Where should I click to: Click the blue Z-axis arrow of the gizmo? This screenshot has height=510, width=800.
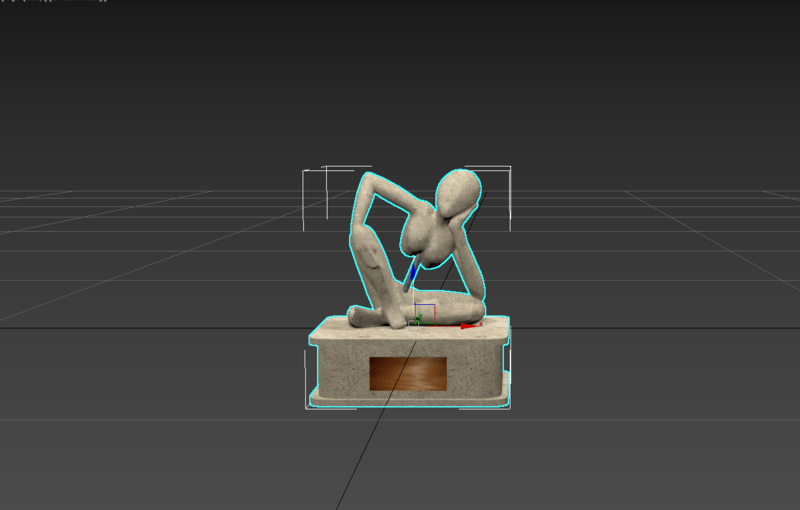[411, 272]
